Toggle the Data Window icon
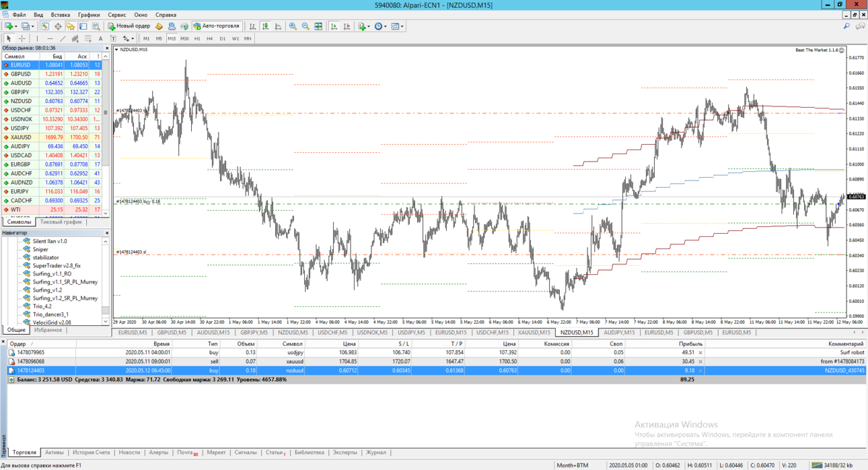This screenshot has height=470, width=868. pyautogui.click(x=58, y=26)
